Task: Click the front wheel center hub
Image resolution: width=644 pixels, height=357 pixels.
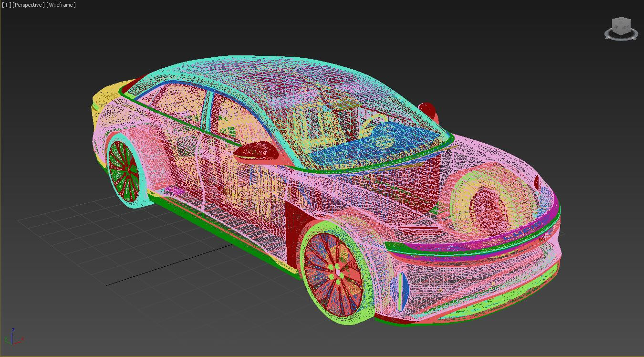Action: click(x=338, y=273)
